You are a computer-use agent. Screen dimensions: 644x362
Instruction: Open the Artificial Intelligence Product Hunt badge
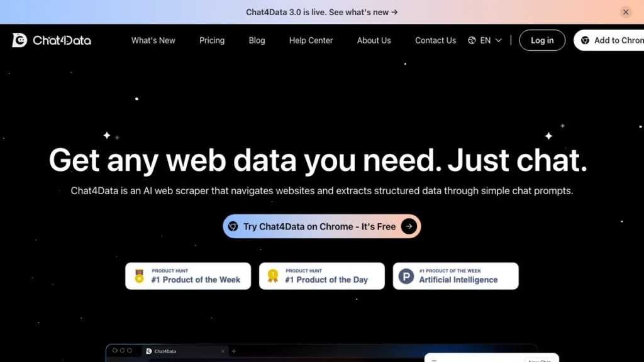455,276
